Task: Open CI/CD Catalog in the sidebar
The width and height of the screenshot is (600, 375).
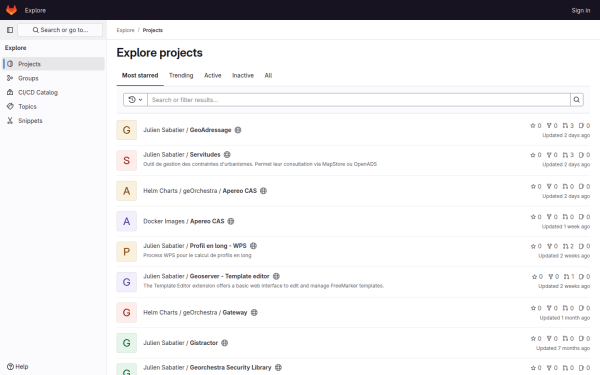Action: (x=54, y=92)
